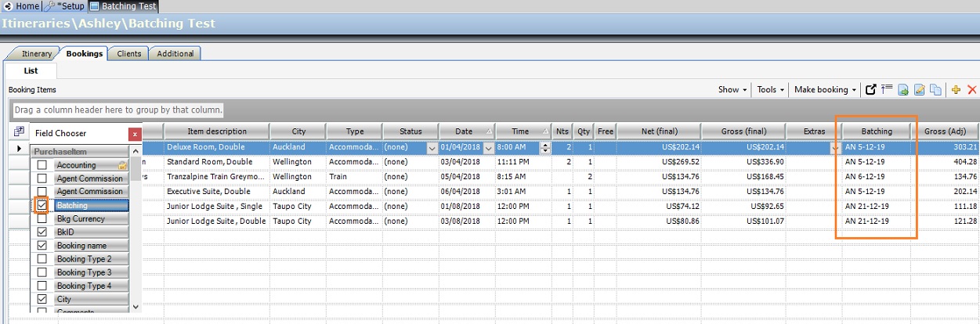The image size is (980, 324).
Task: Delete booking with the red X icon
Action: click(x=972, y=90)
